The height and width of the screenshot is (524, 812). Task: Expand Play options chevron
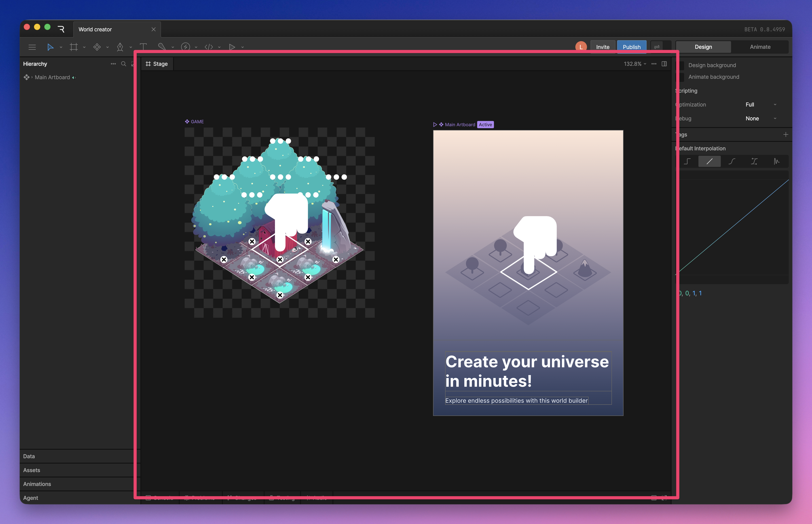[243, 47]
